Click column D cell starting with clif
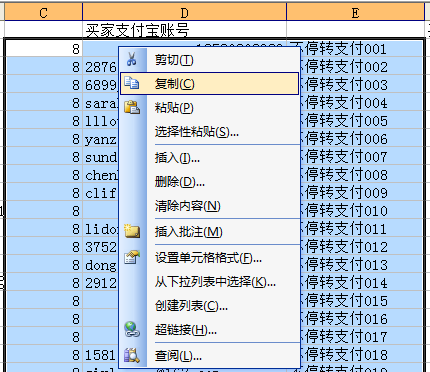Viewport: 430px width, 372px height. pos(101,192)
